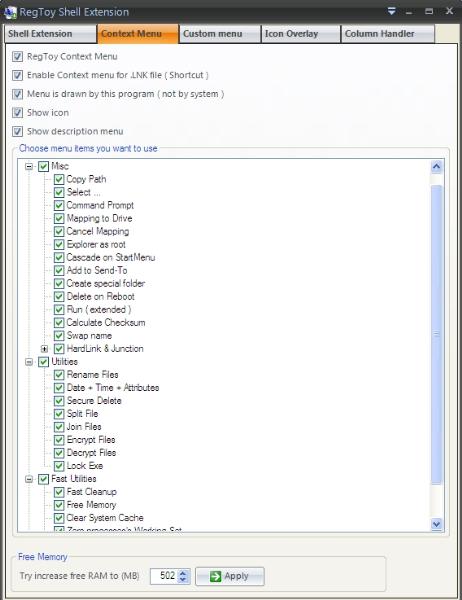Click the free RAM MB input field
Viewport: 462px width, 600px height.
click(164, 576)
